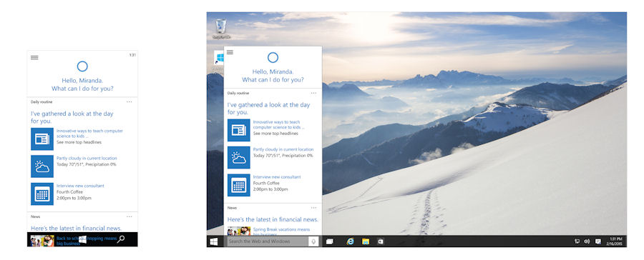Open 'Partly cloudy in current location' on desktop
644x260 pixels.
[283, 150]
